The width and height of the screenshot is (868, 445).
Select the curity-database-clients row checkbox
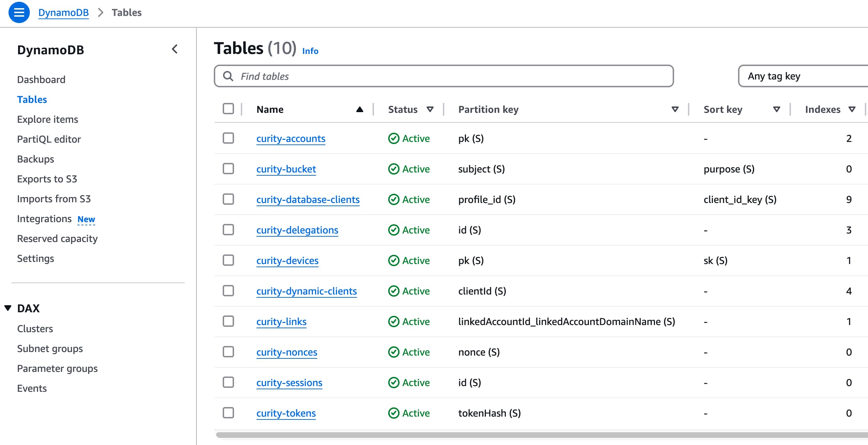[228, 199]
